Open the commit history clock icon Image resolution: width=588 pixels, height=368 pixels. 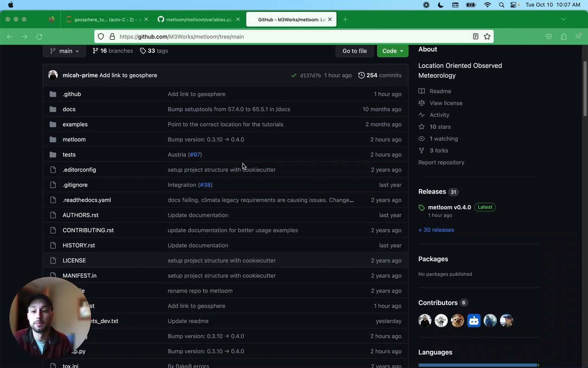362,75
